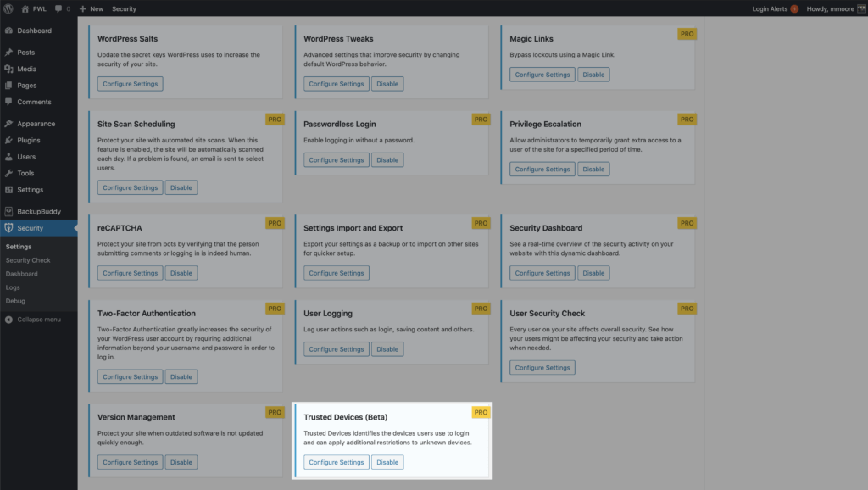Screen dimensions: 868x490
Task: Click the Security shield icon in sidebar
Action: pyautogui.click(x=8, y=228)
